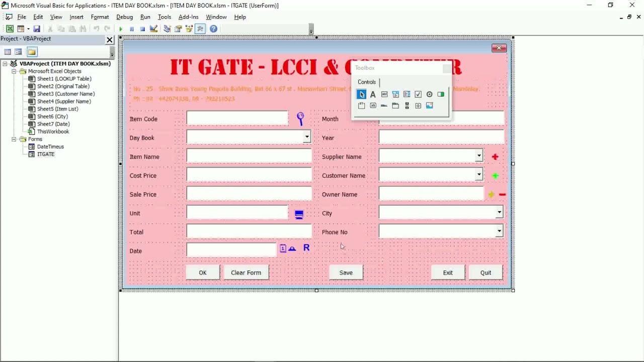Click the red plus beside Supplier Name
644x362 pixels.
coord(495,157)
